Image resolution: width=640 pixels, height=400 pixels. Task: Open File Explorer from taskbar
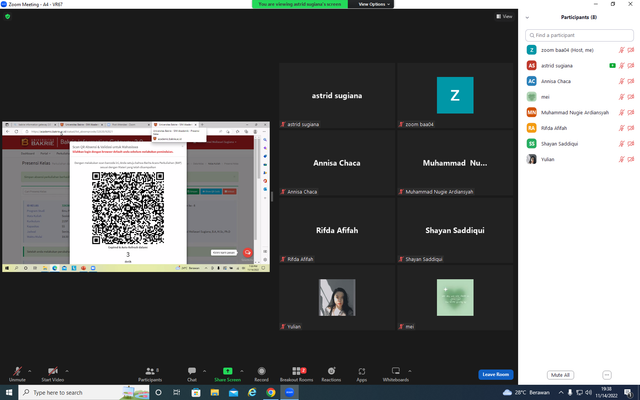pyautogui.click(x=215, y=392)
